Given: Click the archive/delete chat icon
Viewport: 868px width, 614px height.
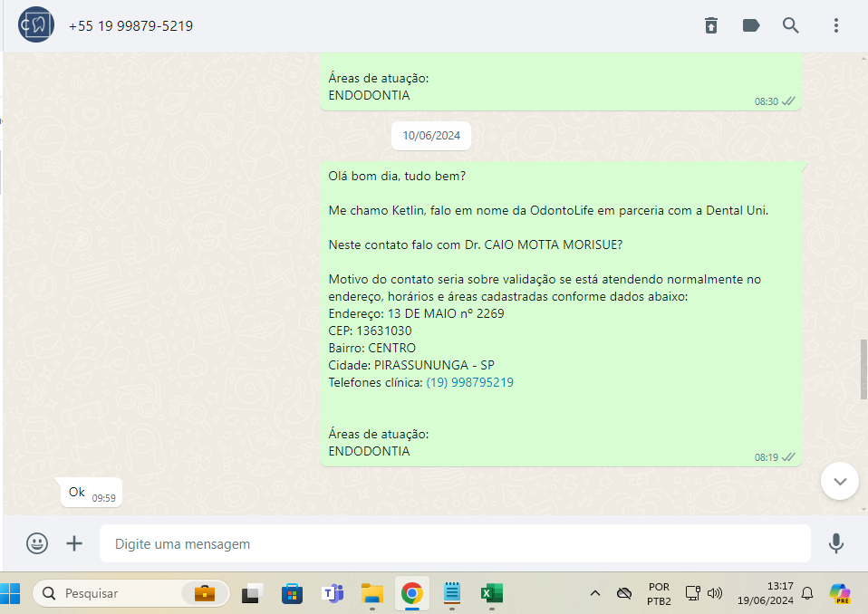Looking at the screenshot, I should pos(710,25).
